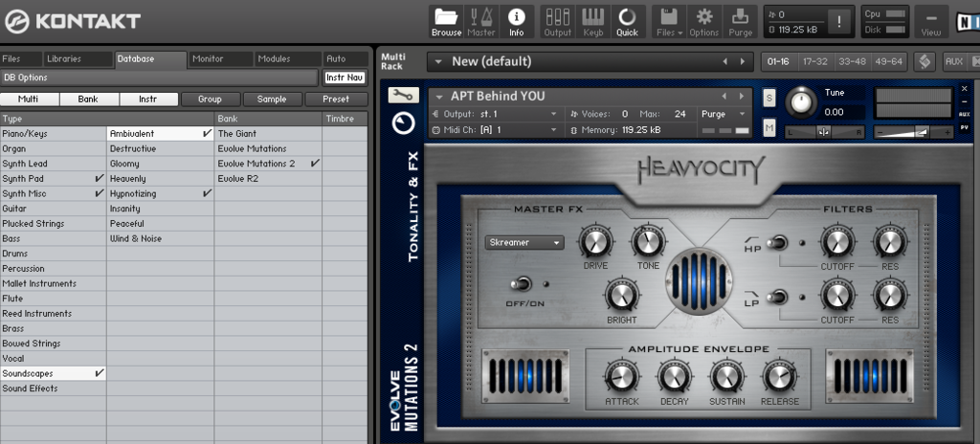Mute the instrument with M button
This screenshot has width=980, height=444.
[769, 128]
